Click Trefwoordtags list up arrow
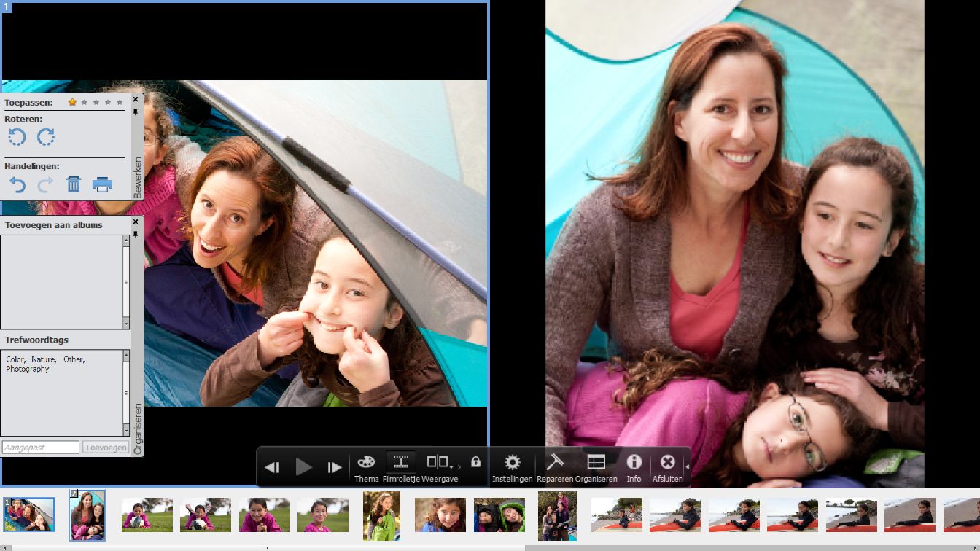Viewport: 980px width, 551px height. point(126,356)
